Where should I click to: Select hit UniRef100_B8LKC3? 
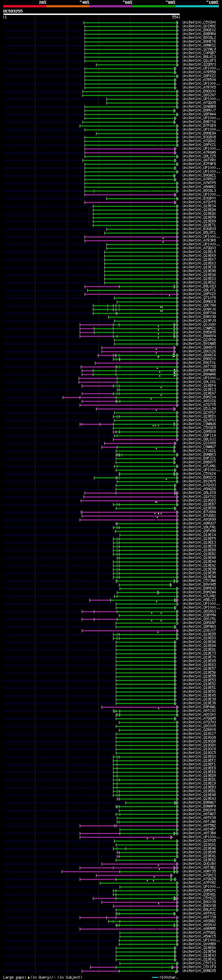199,57
